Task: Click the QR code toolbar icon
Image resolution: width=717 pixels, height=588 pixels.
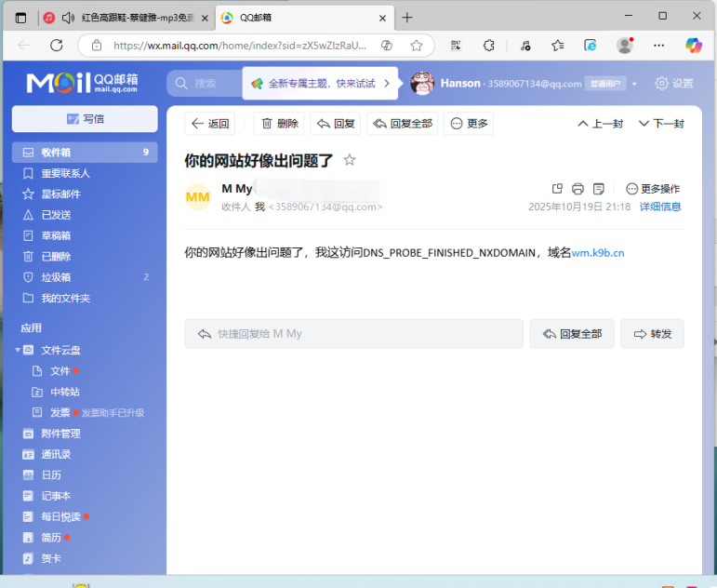Action: point(456,46)
